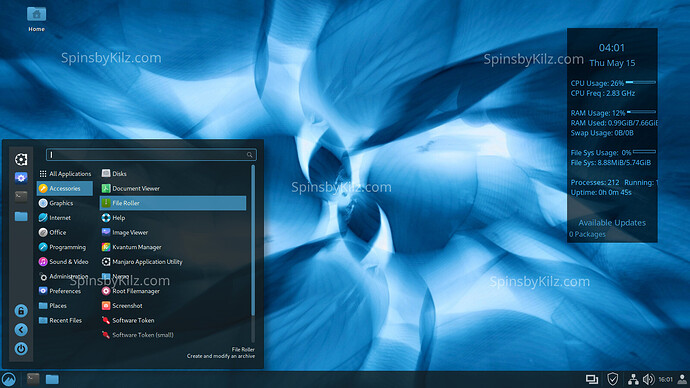The image size is (690, 388).
Task: Open file manager favorite in menu sidebar
Action: pos(21,216)
